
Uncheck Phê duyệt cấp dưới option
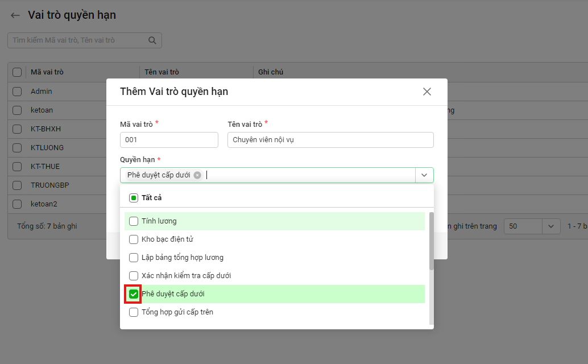(x=134, y=294)
